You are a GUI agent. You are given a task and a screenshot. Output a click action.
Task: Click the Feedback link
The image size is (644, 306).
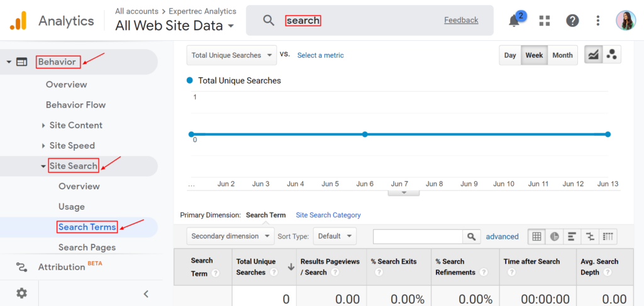tap(461, 20)
